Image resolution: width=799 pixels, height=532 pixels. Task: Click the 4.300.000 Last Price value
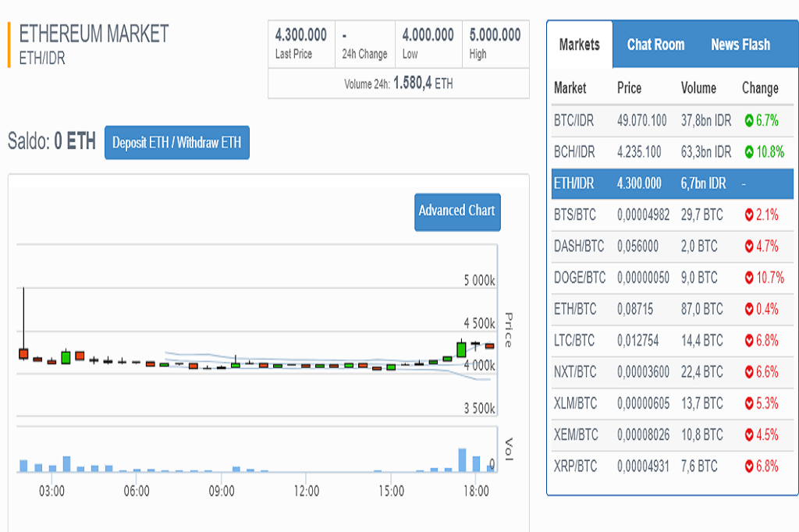tap(301, 35)
